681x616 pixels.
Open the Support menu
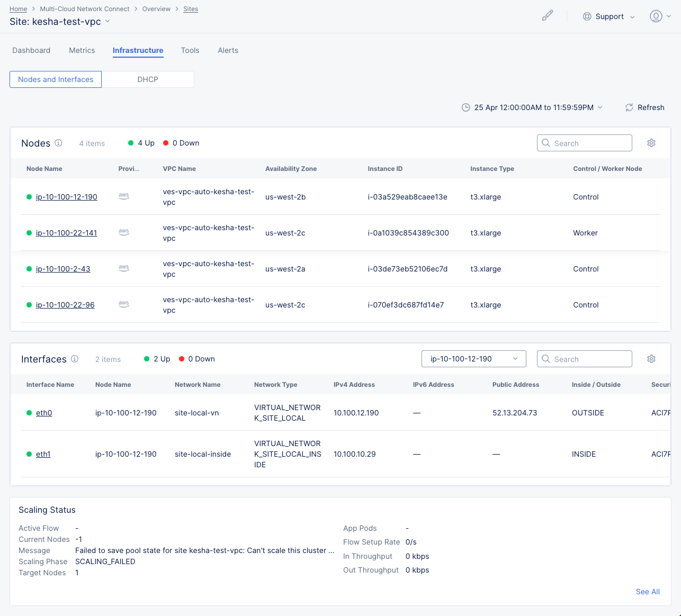coord(608,16)
